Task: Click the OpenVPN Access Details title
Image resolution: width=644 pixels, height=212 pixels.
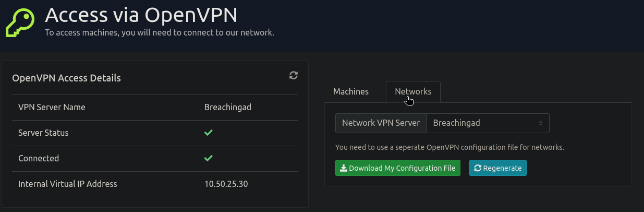Action: click(66, 78)
